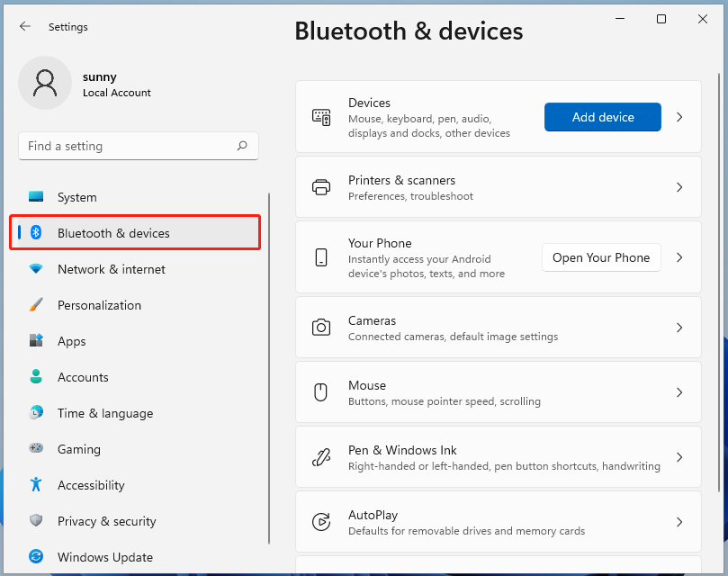
Task: Expand the Mouse settings chevron
Action: 679,392
